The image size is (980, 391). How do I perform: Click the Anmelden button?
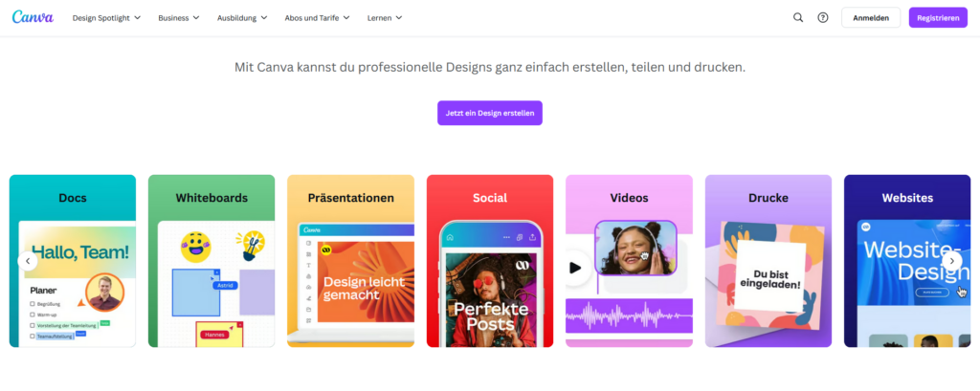coord(871,17)
